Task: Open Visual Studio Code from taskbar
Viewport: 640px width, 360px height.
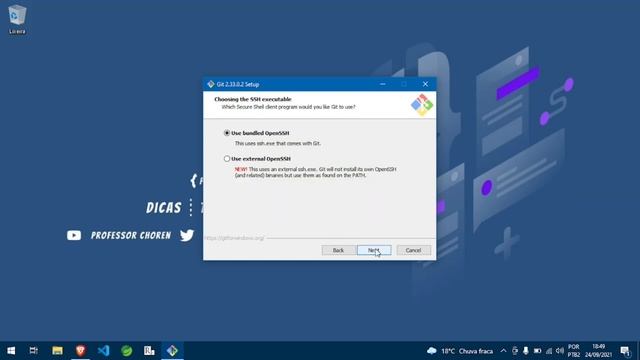Action: [103, 351]
